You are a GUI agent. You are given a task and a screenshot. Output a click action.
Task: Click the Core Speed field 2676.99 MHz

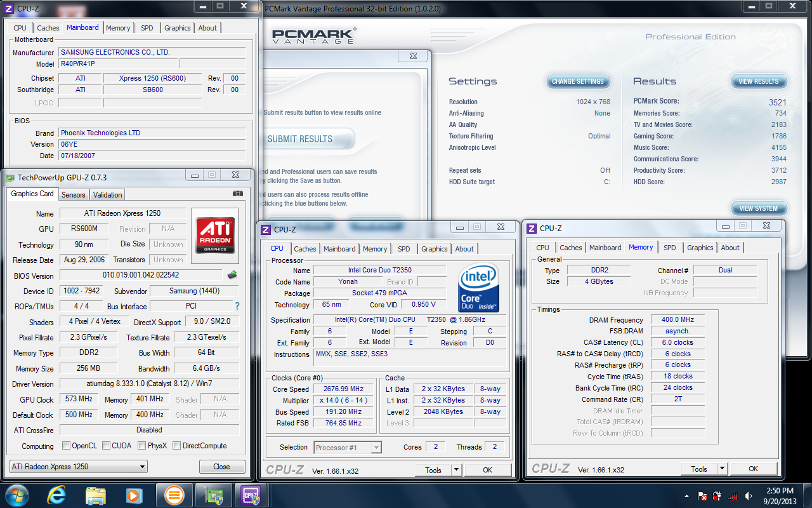point(344,389)
